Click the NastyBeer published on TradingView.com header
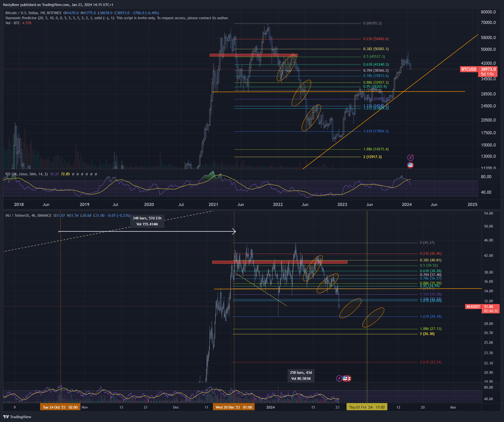 coord(58,5)
